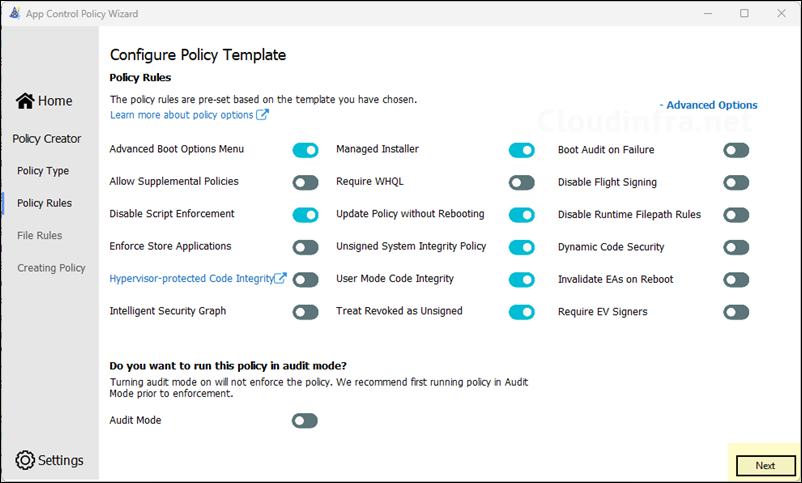Viewport: 802px width, 483px height.
Task: Collapse the Advanced Options section
Action: click(x=708, y=105)
